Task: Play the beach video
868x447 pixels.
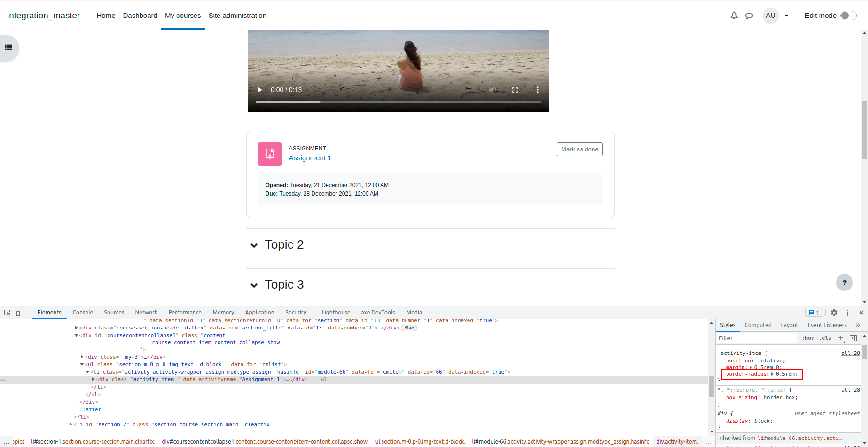Action: tap(259, 90)
